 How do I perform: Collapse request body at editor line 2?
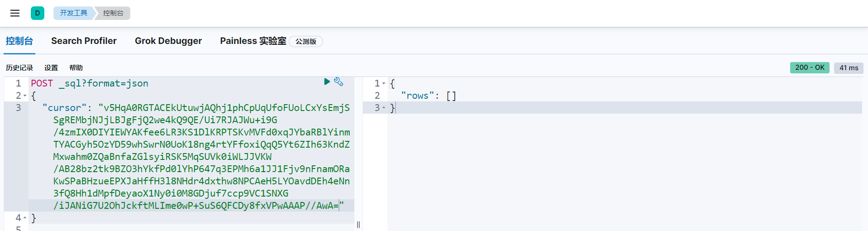[x=25, y=96]
